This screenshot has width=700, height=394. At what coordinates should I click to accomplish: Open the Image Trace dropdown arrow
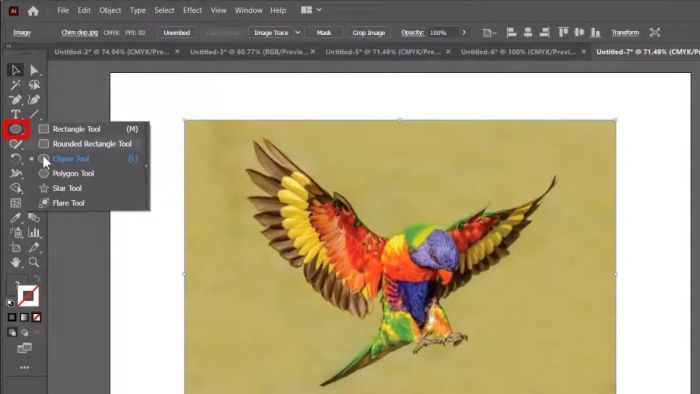[298, 33]
